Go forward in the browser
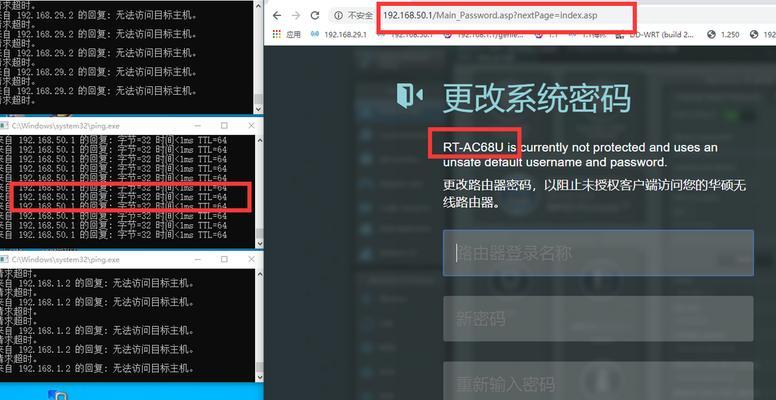The height and width of the screenshot is (400, 776). pyautogui.click(x=296, y=15)
